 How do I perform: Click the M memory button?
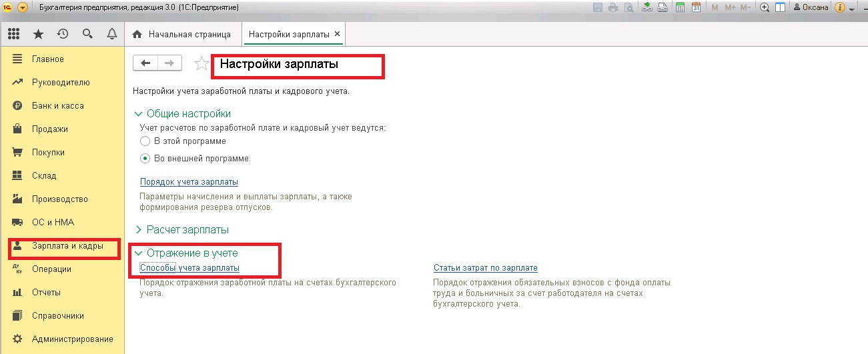[715, 7]
